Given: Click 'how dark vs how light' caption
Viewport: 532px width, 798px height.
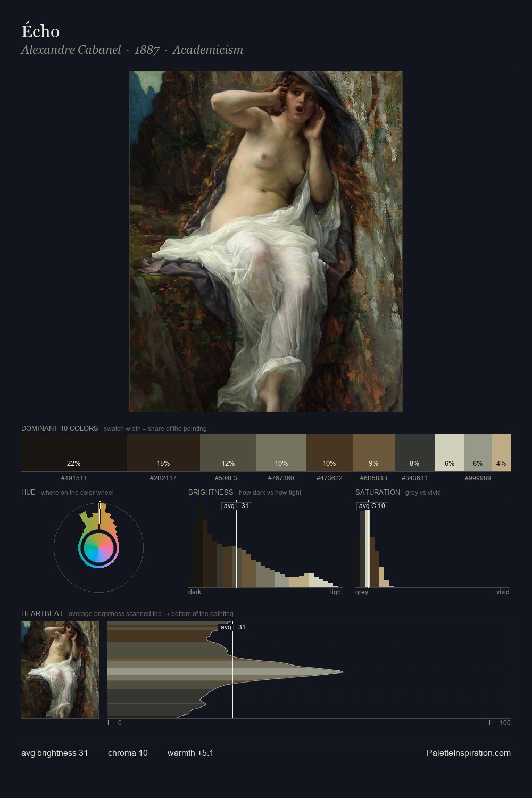Looking at the screenshot, I should pyautogui.click(x=270, y=492).
